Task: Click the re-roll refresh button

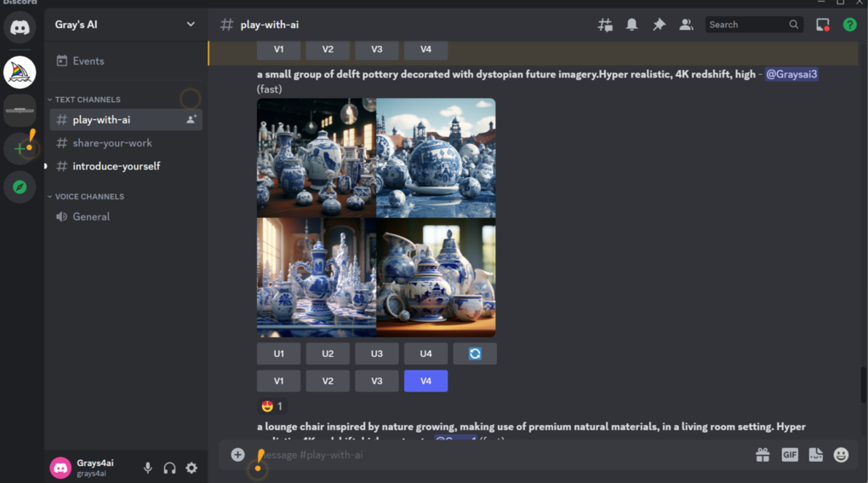Action: [x=475, y=354]
